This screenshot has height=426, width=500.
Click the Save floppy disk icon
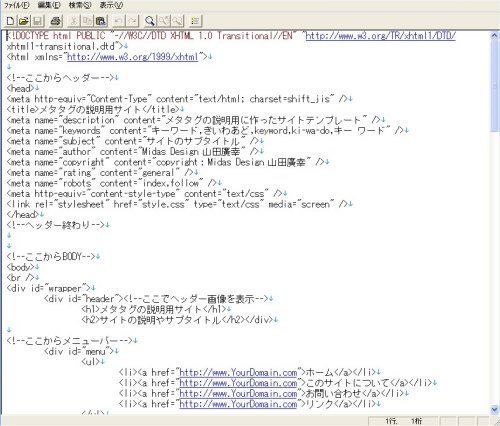pos(38,21)
